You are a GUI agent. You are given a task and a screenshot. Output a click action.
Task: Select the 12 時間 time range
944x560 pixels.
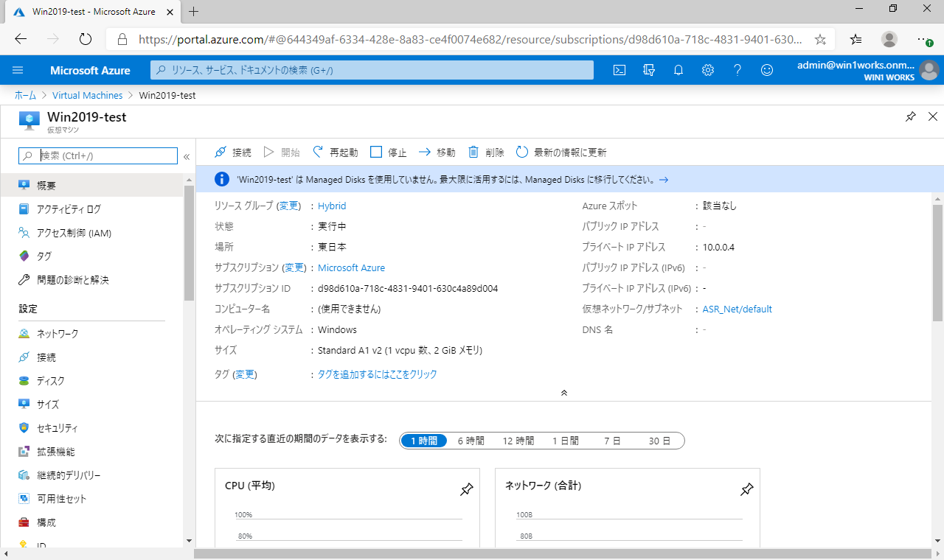[518, 441]
